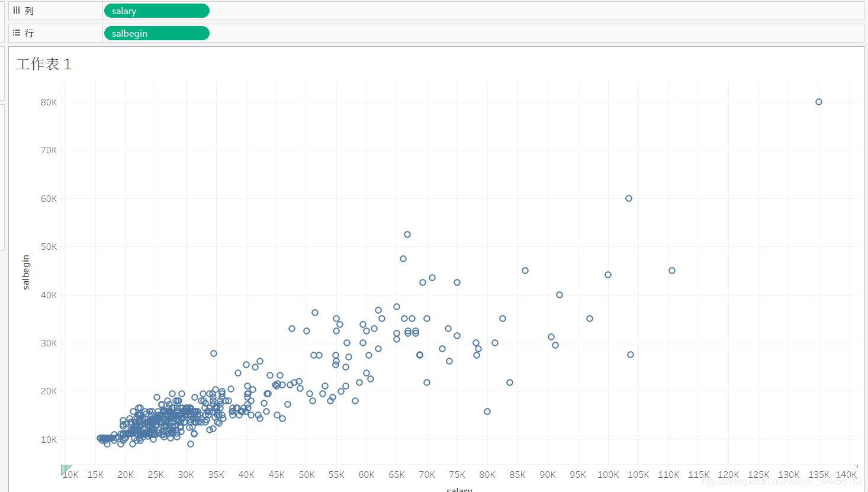The width and height of the screenshot is (868, 492).
Task: Click the 30K label on vertical axis
Action: tap(49, 343)
